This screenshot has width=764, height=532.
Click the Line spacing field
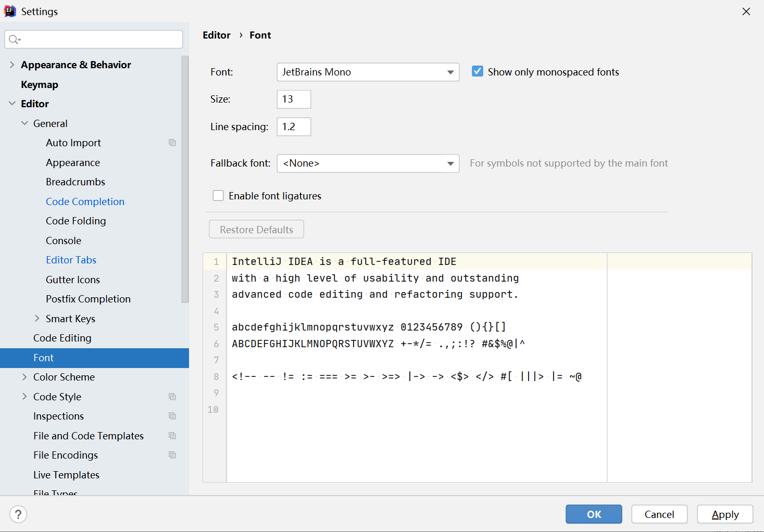294,127
